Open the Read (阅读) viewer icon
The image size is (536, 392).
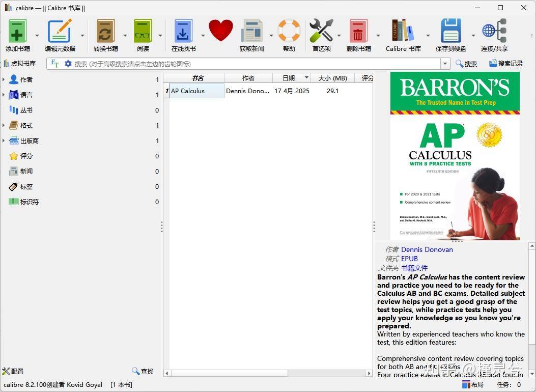(143, 32)
